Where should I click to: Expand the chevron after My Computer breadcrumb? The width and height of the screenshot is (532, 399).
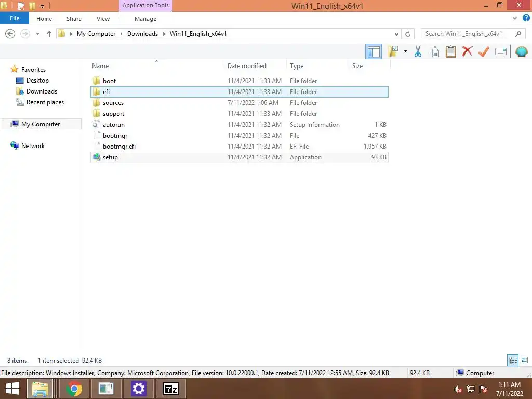(x=121, y=34)
